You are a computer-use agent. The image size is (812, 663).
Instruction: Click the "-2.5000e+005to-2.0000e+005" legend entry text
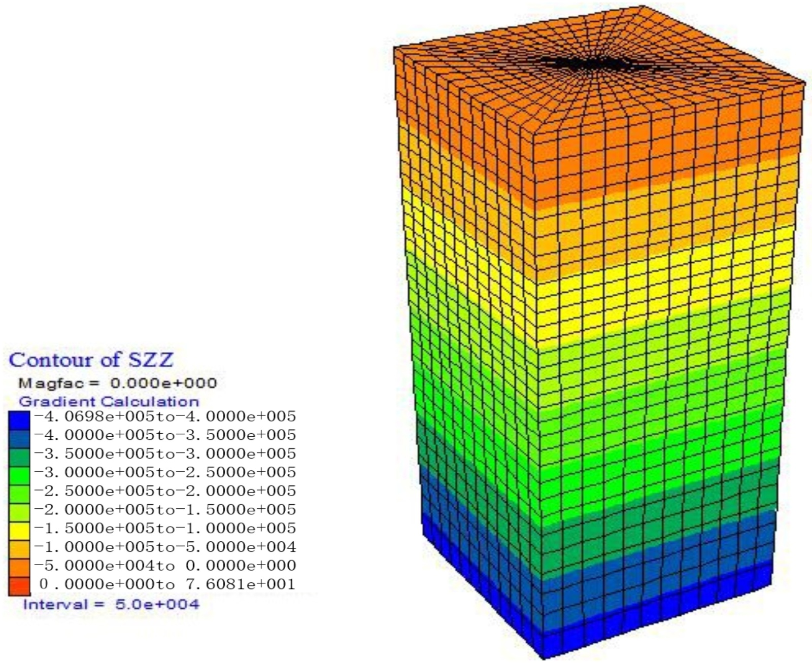165,491
